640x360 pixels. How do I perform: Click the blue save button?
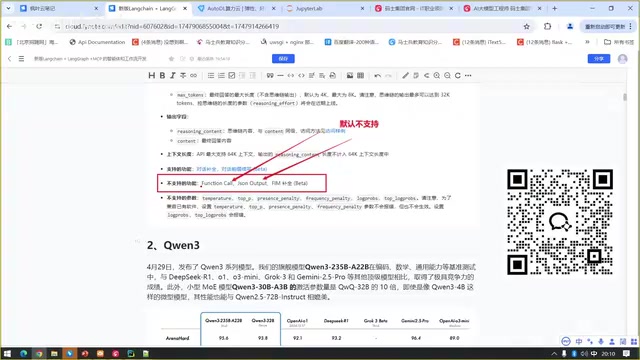[x=283, y=59]
